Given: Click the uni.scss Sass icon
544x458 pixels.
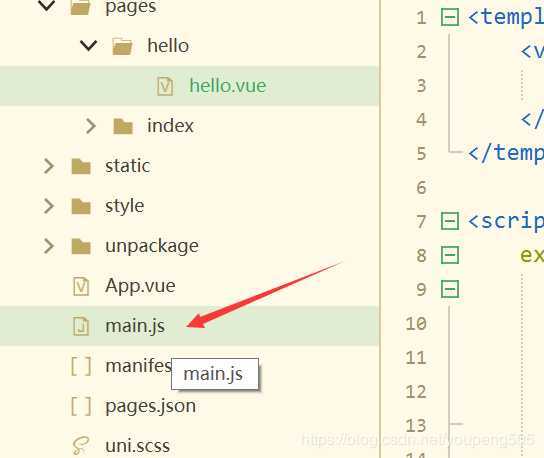Looking at the screenshot, I should click(x=81, y=446).
